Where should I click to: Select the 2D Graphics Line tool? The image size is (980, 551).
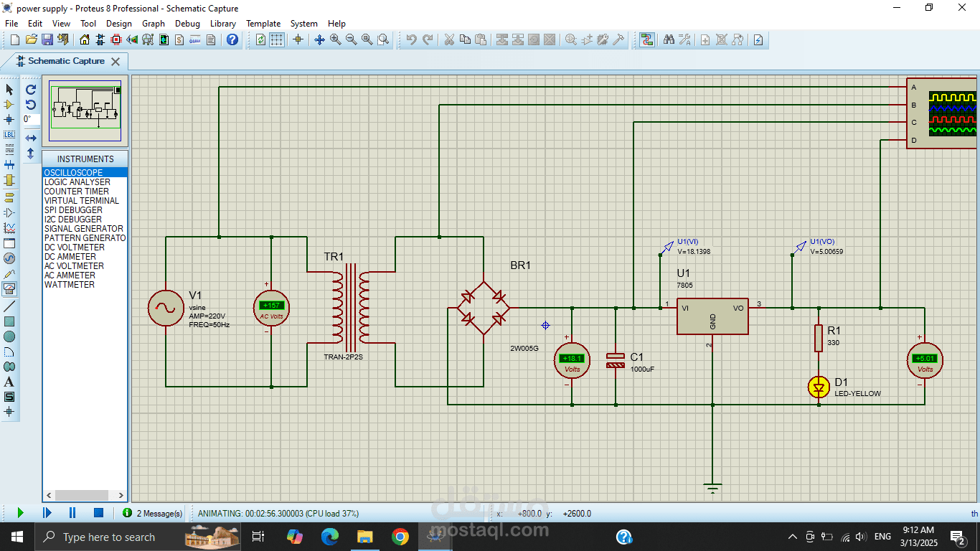click(9, 306)
